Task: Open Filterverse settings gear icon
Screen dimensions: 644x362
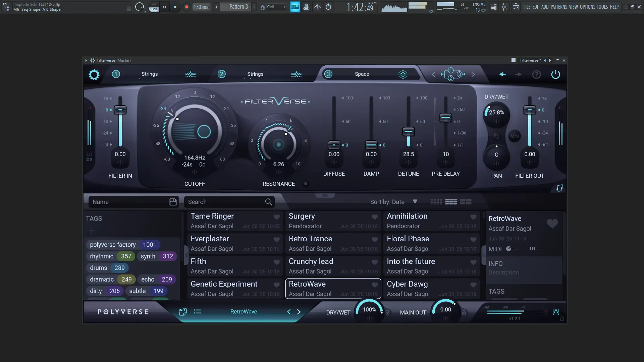Action: pyautogui.click(x=94, y=74)
